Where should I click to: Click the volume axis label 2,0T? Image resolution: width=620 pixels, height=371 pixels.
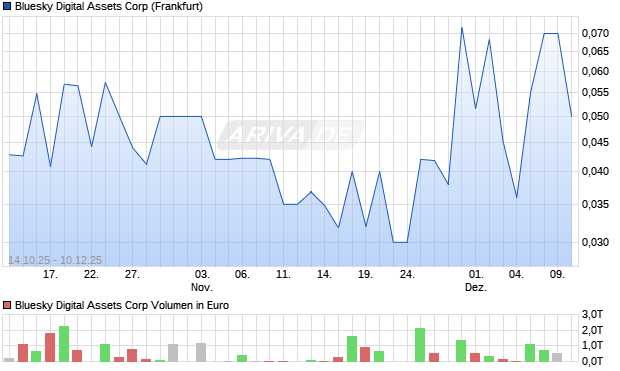592,330
